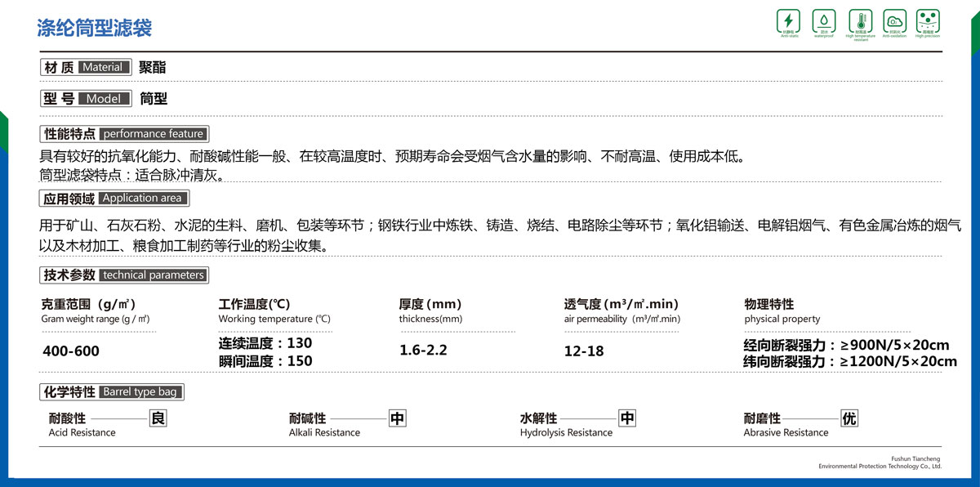
Task: Click the 中 rating box for Alkali Resistance
Action: (x=397, y=419)
